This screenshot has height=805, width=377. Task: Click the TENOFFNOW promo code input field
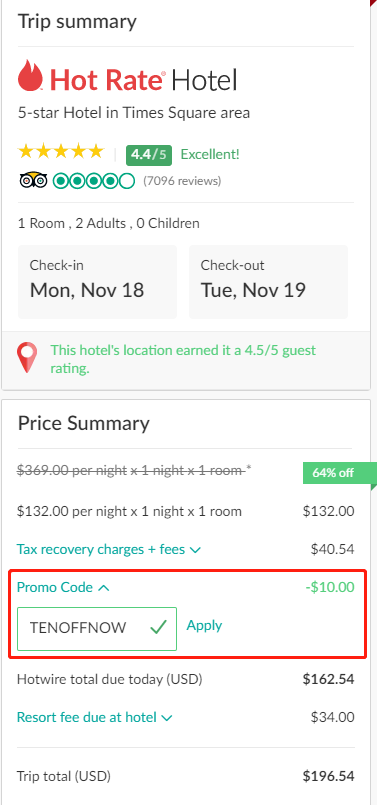[x=97, y=628]
